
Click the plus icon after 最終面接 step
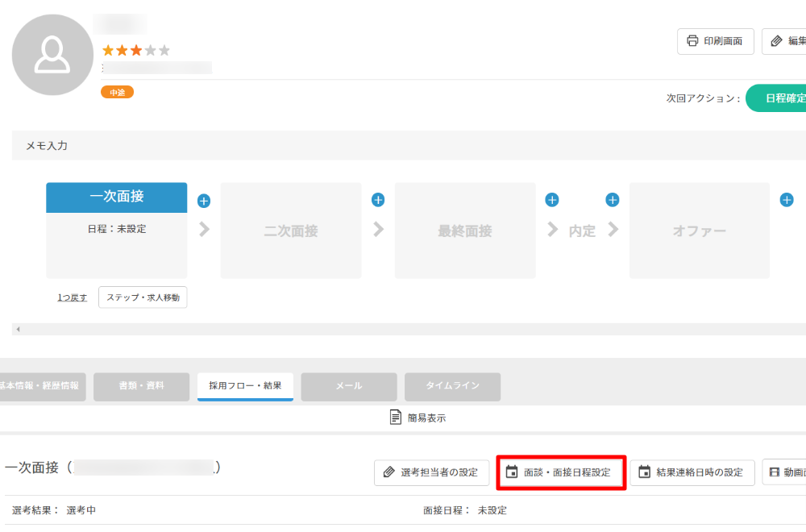point(552,200)
